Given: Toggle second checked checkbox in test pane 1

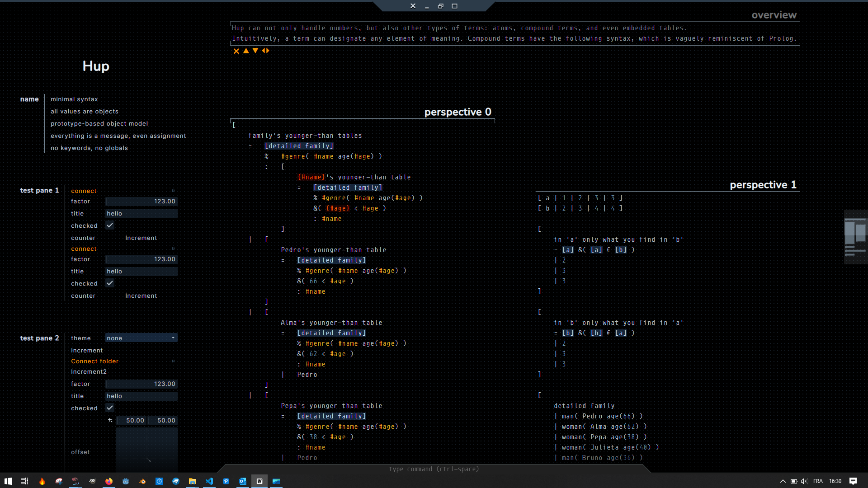Looking at the screenshot, I should (x=110, y=283).
